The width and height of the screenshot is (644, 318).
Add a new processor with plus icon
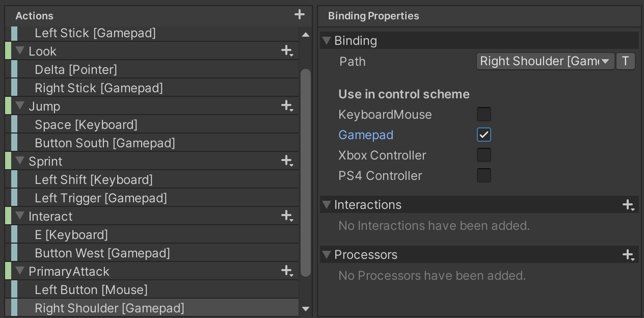(x=628, y=255)
